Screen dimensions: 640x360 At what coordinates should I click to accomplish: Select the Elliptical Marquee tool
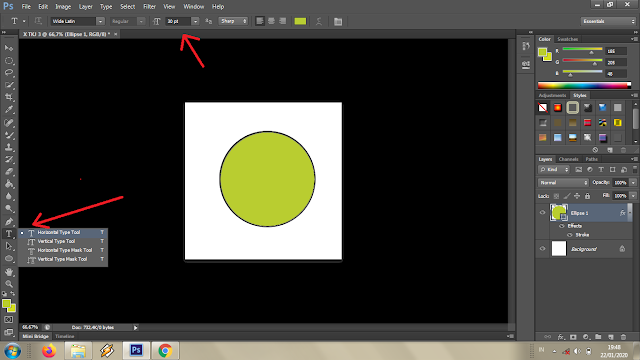click(x=9, y=60)
